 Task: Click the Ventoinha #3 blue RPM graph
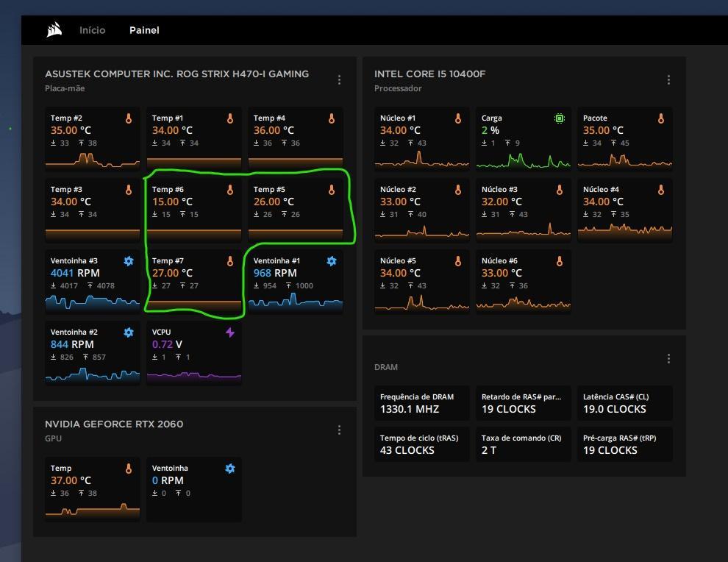93,303
